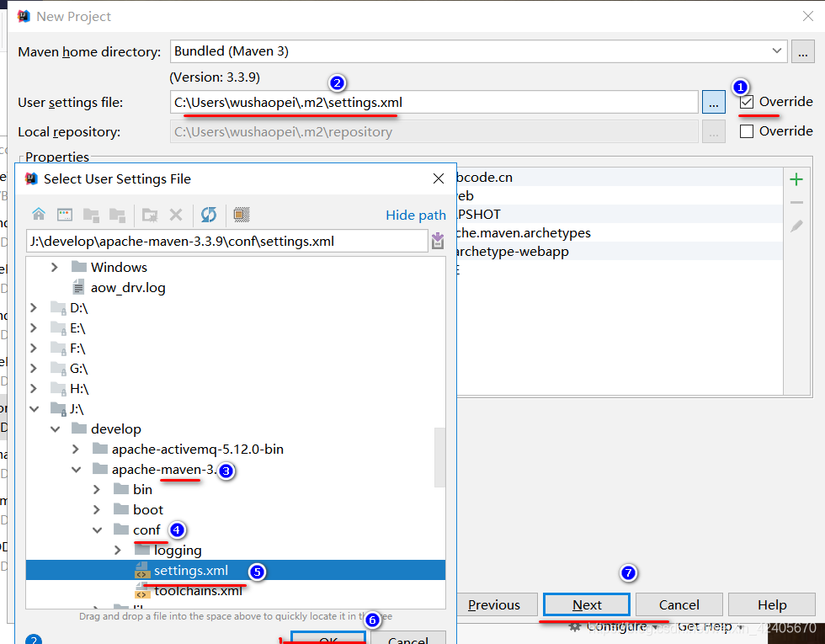The height and width of the screenshot is (644, 825).
Task: Expand the boot folder
Action: click(x=96, y=510)
